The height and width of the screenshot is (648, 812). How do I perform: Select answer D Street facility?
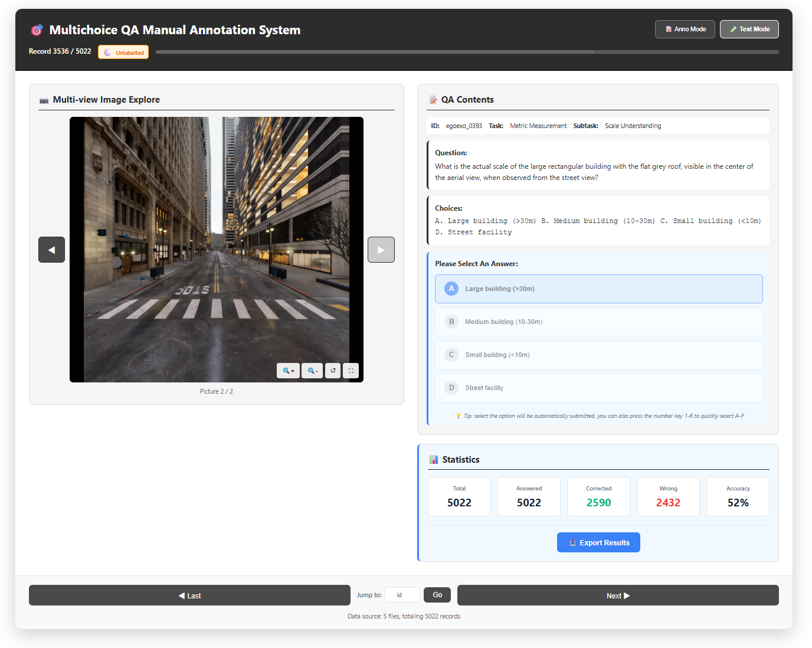598,388
